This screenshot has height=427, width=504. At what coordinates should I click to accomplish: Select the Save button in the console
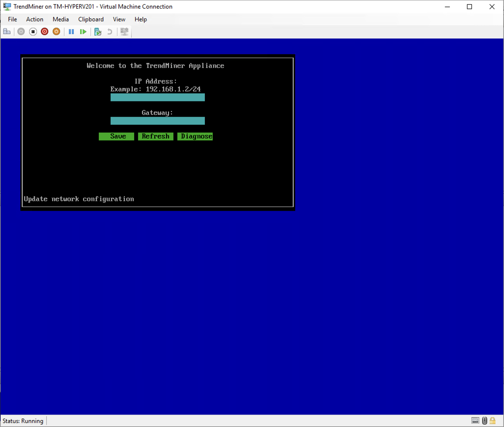(x=116, y=136)
